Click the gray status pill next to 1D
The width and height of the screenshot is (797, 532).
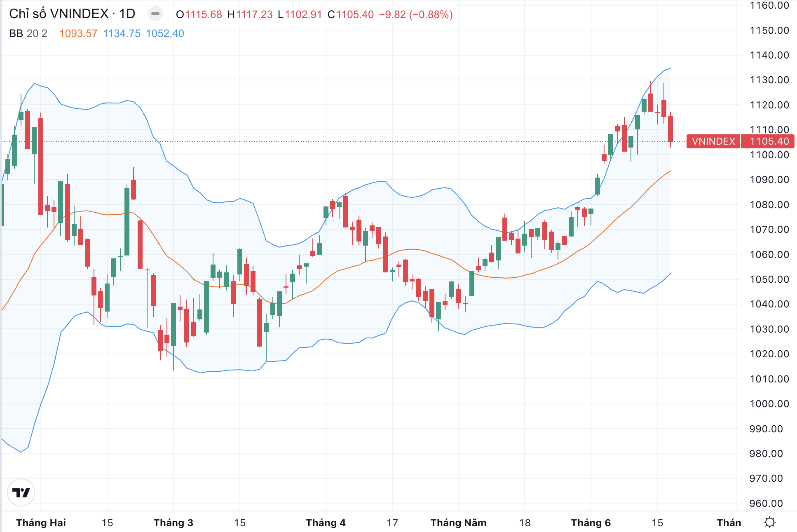point(155,14)
